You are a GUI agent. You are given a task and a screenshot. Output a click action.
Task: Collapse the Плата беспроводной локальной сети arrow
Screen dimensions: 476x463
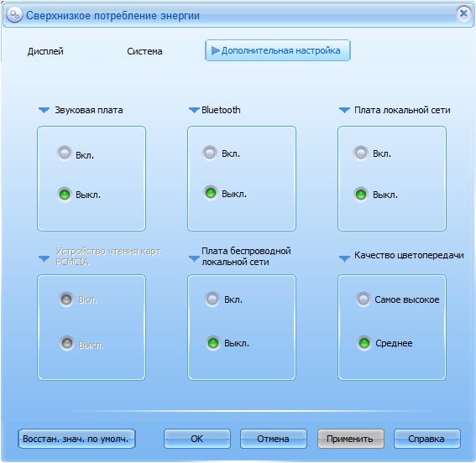tap(194, 258)
